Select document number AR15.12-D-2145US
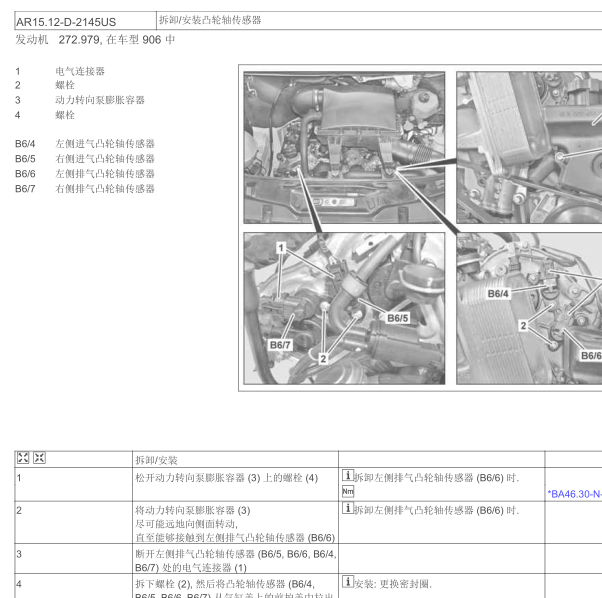Screen dimensions: 602x598 pos(66,22)
